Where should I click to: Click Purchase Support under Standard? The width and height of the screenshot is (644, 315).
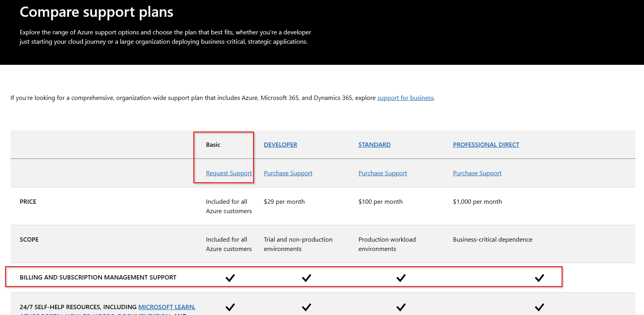383,173
